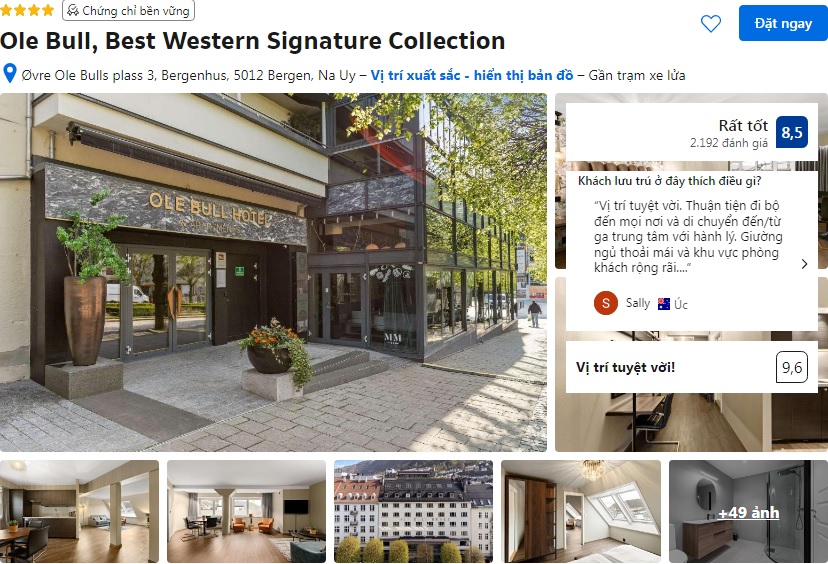Viewport: 828px width, 564px height.
Task: View the kitchen and dining room thumbnail
Action: click(79, 511)
